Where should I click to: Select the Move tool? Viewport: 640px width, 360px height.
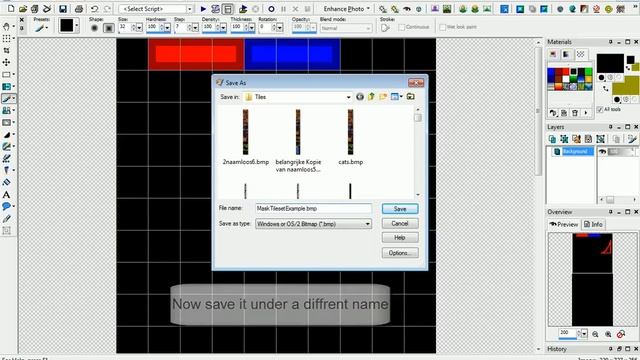tap(6, 62)
